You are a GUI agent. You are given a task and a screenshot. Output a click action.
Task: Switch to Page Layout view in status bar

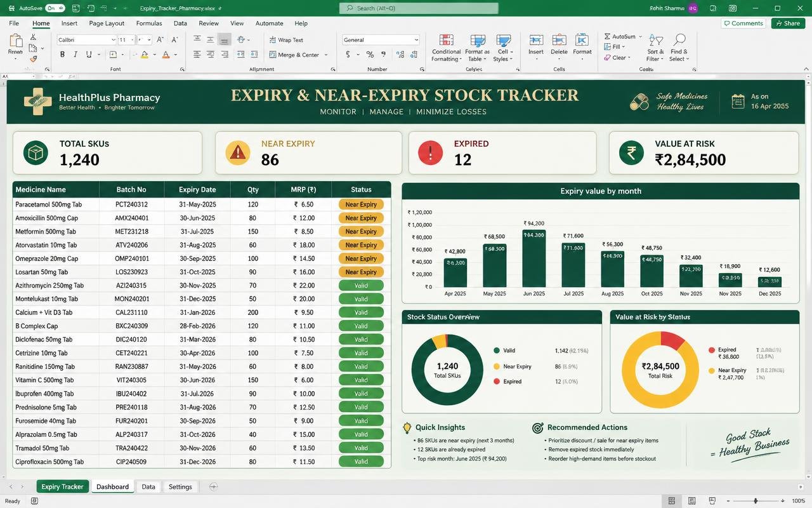692,501
